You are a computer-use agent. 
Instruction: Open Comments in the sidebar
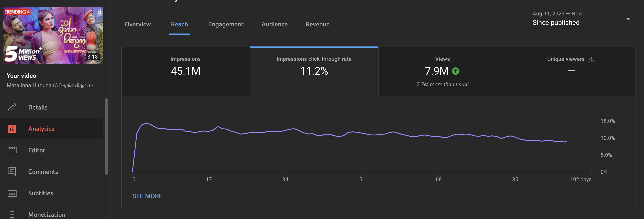click(51, 172)
